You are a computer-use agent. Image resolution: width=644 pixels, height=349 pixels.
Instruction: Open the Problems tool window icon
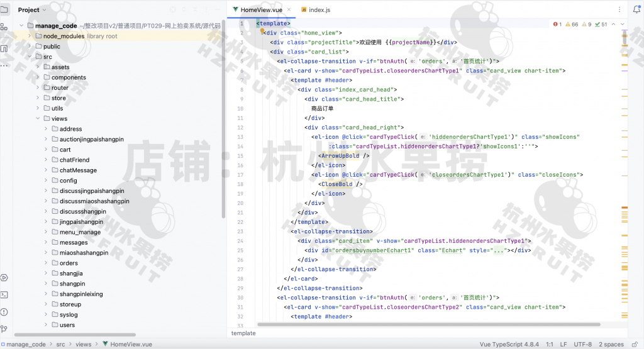pyautogui.click(x=4, y=311)
